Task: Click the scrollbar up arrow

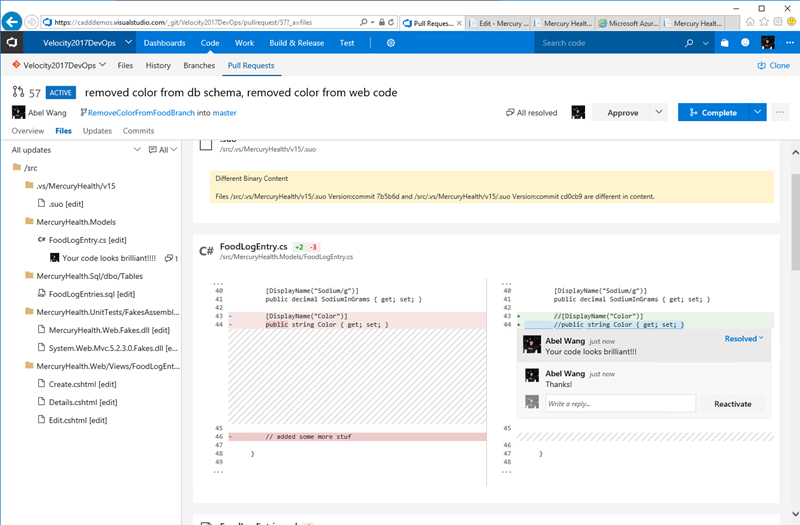Action: click(795, 152)
